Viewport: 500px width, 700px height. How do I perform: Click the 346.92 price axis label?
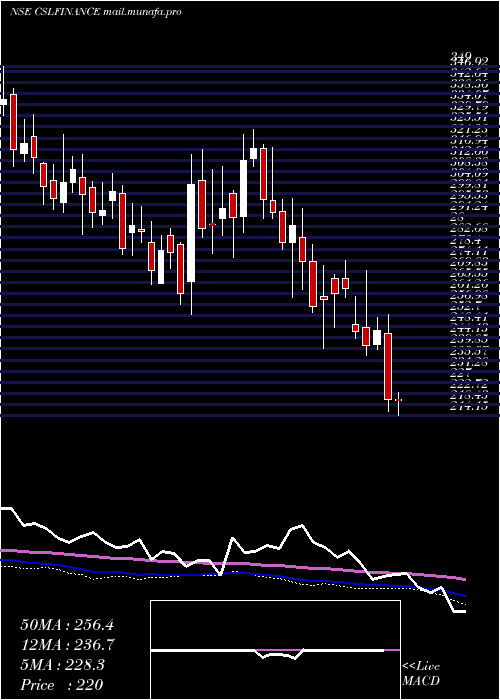click(469, 63)
